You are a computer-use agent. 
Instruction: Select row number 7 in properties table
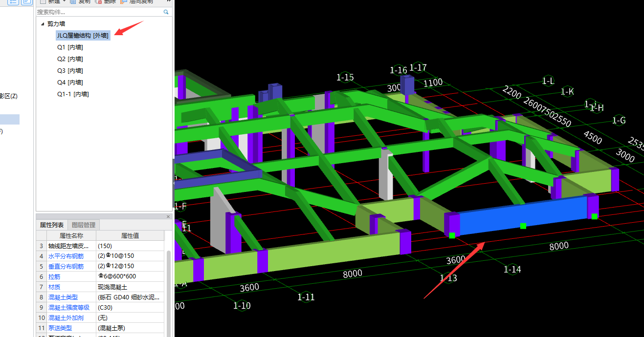(x=42, y=287)
